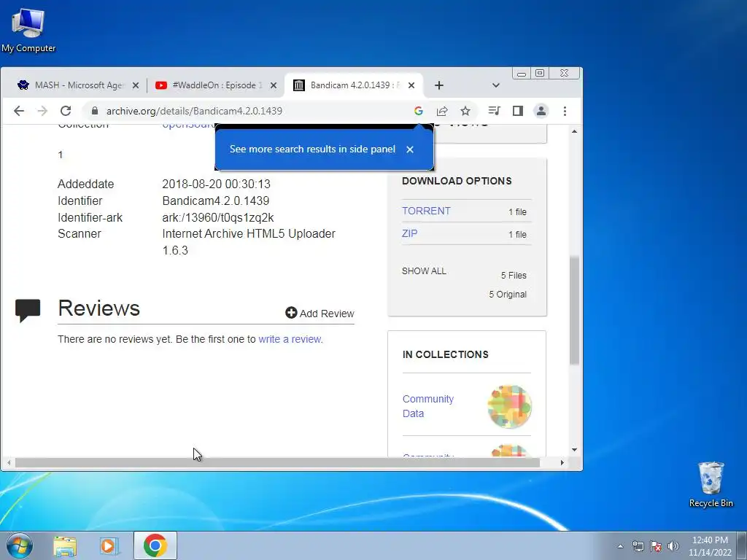747x560 pixels.
Task: Click SHOW ALL download options
Action: point(424,271)
